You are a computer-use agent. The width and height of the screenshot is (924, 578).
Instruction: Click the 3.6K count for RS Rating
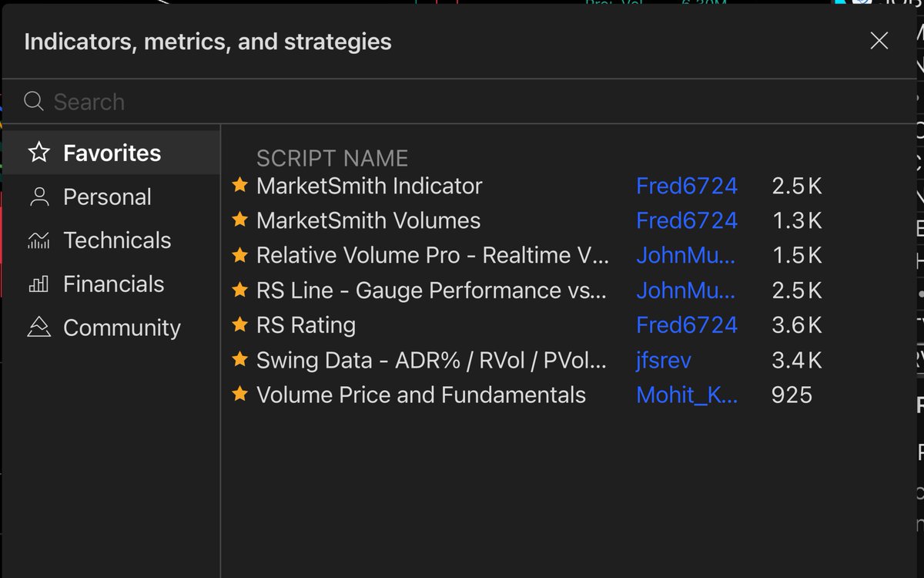(796, 325)
